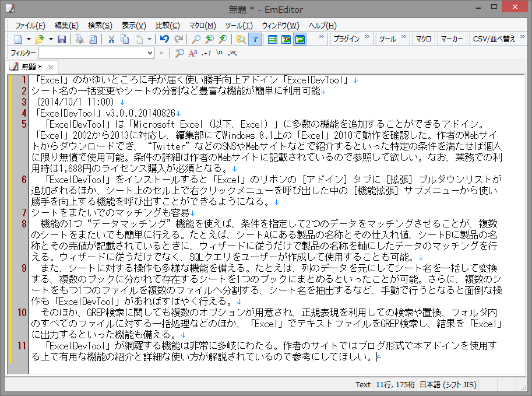Viewport: 532px width, 396px height.
Task: Open the マーカー toolbar button
Action: click(452, 39)
